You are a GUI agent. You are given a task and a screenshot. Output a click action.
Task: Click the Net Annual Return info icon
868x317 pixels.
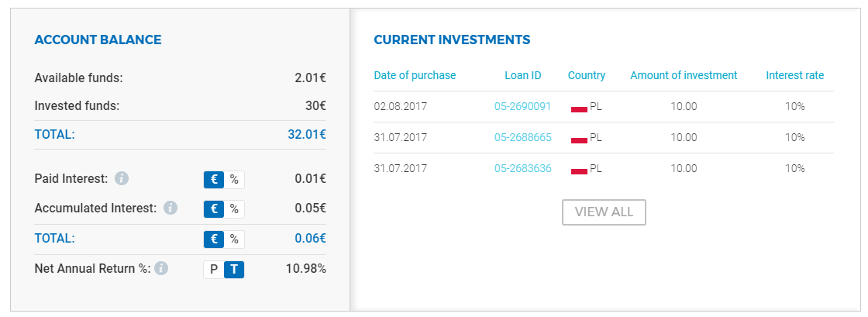[161, 269]
